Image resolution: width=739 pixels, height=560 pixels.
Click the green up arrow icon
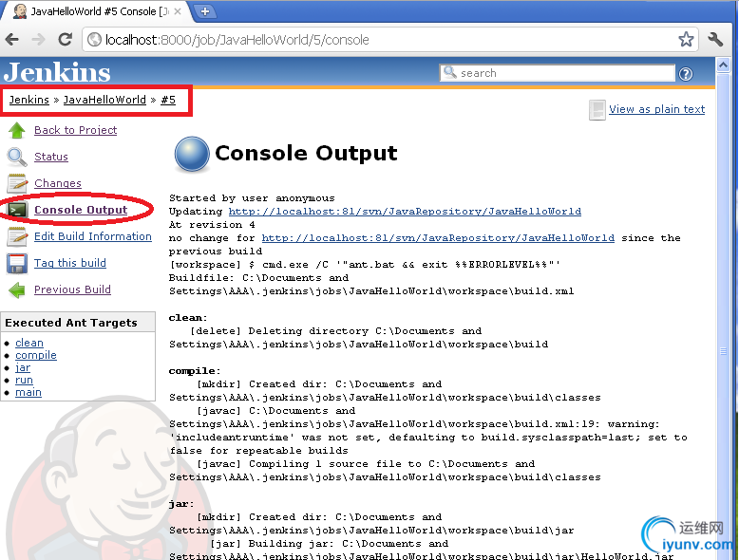click(17, 130)
